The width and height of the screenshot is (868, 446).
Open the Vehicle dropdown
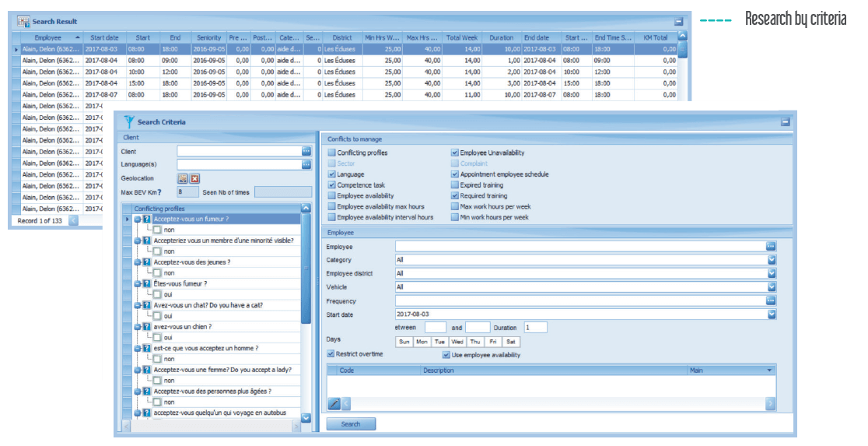(772, 287)
